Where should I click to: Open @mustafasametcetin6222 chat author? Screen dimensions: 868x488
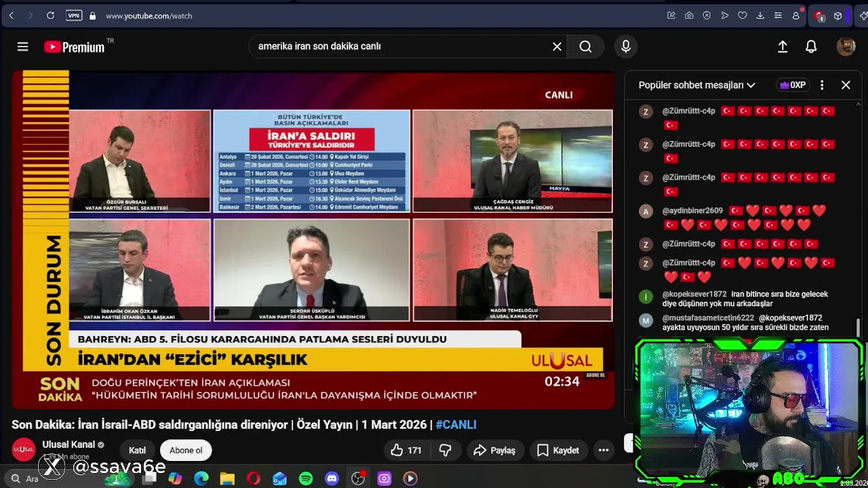(708, 318)
